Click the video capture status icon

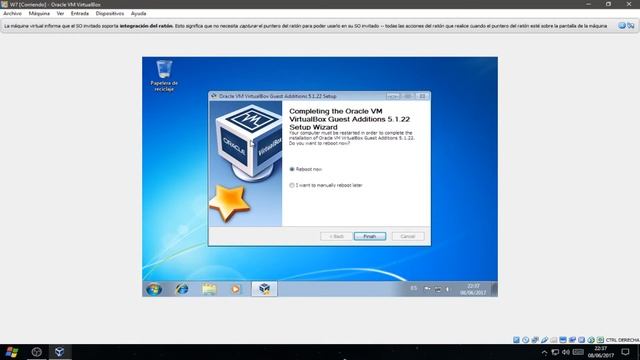tap(572, 340)
